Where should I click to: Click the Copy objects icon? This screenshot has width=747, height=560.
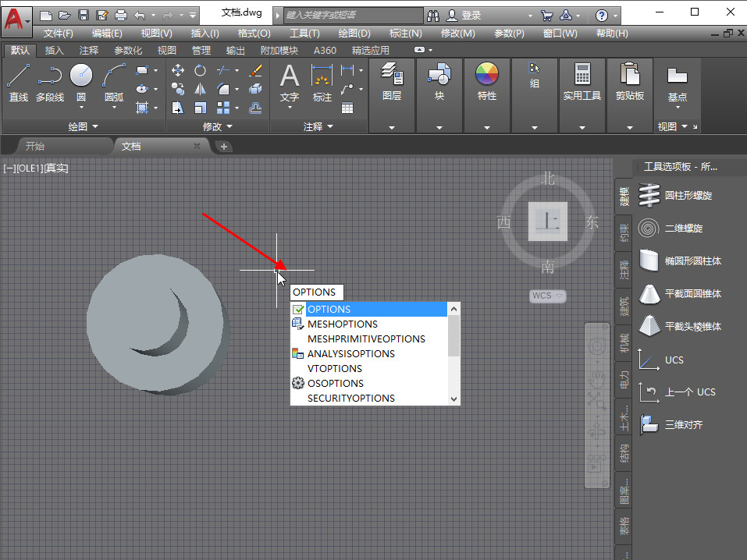(178, 89)
